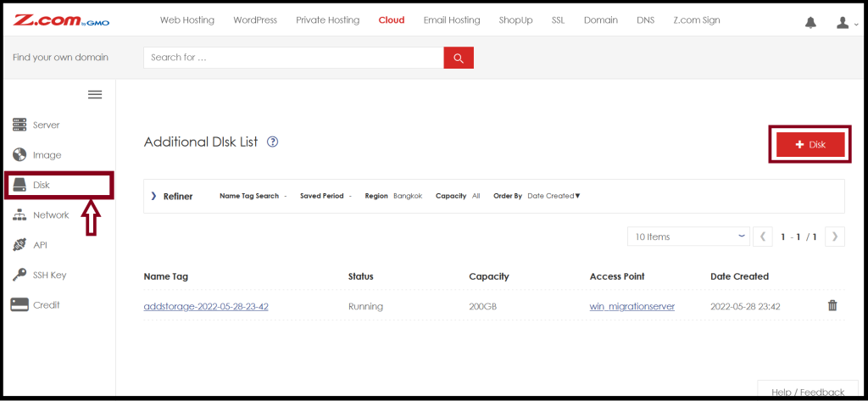Click the Disk drive icon in sidebar
This screenshot has width=868, height=401.
click(19, 185)
